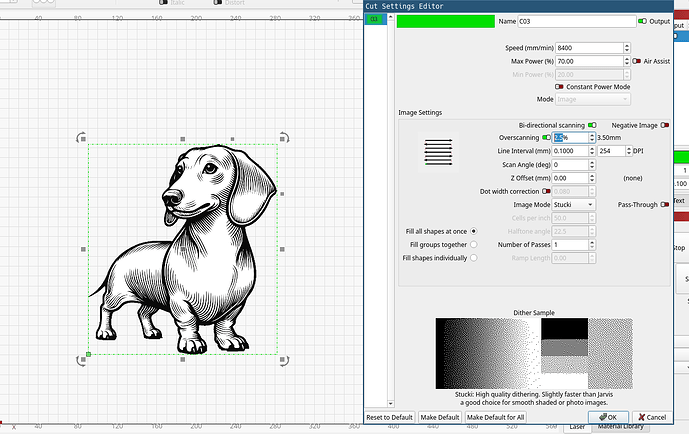Click the Scan Angle input field
The image size is (689, 434).
pos(570,165)
